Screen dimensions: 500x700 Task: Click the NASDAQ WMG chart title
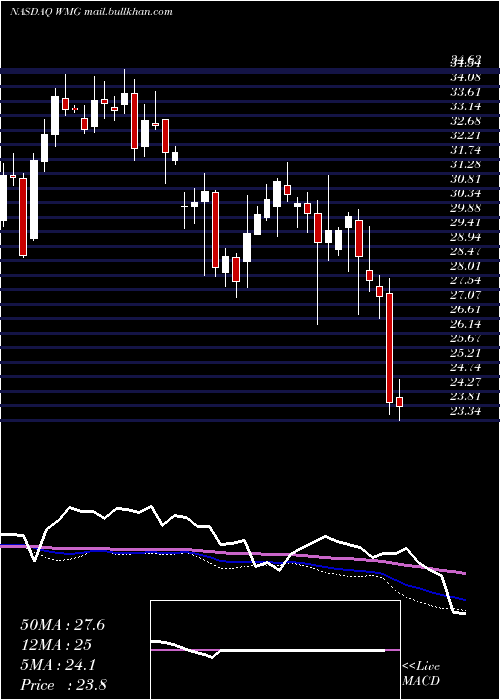[91, 12]
